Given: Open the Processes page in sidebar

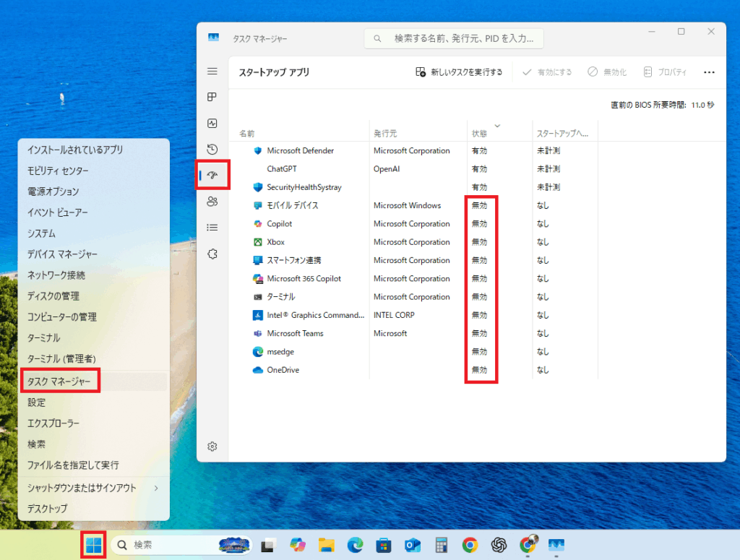Looking at the screenshot, I should [x=212, y=97].
